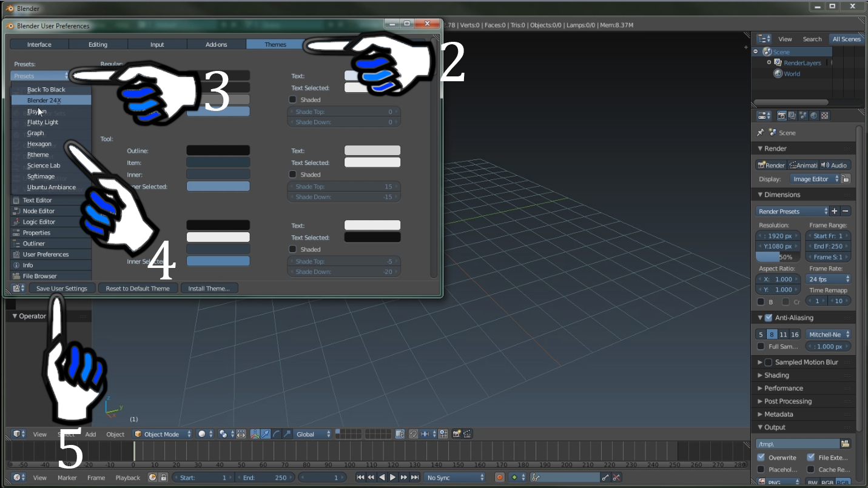Switch to the Editing preferences tab

click(x=98, y=44)
